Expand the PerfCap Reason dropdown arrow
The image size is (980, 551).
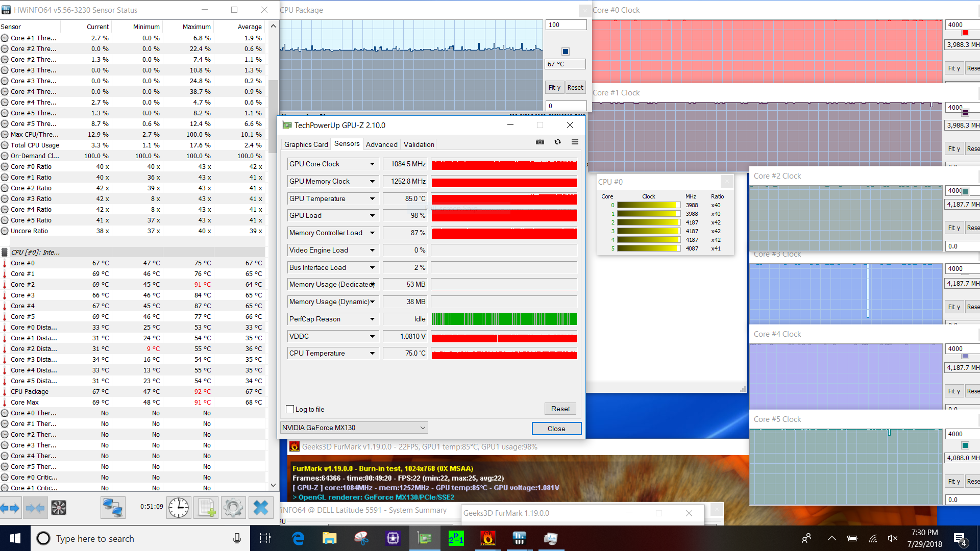point(372,319)
